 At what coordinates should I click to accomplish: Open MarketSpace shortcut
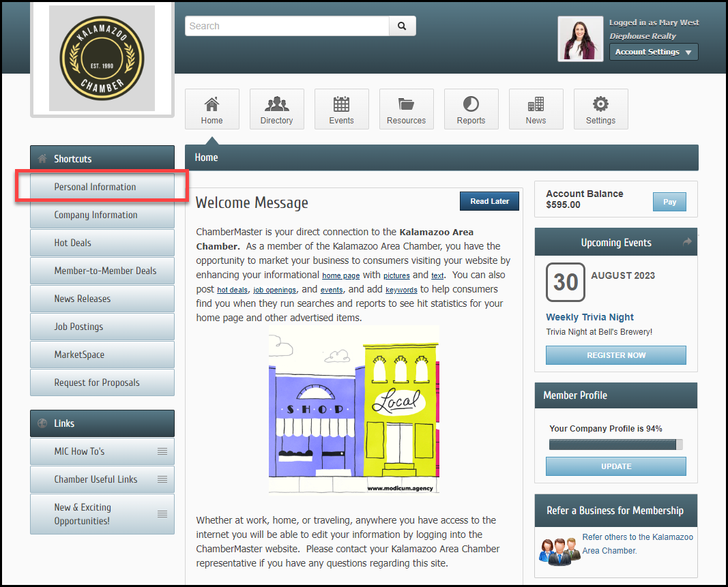click(102, 355)
